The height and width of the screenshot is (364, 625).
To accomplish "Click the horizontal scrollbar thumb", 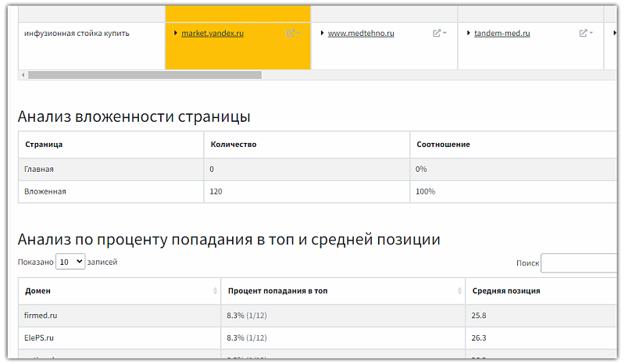I will click(145, 75).
